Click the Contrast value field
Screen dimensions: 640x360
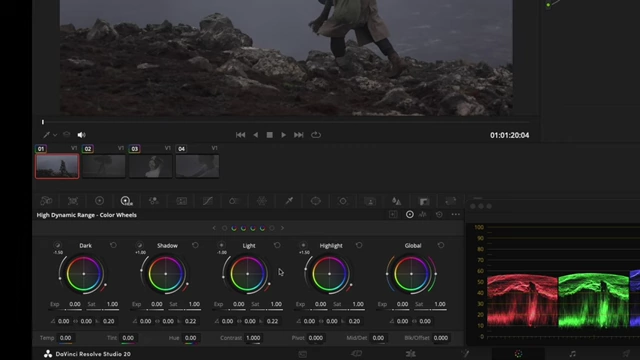253,338
